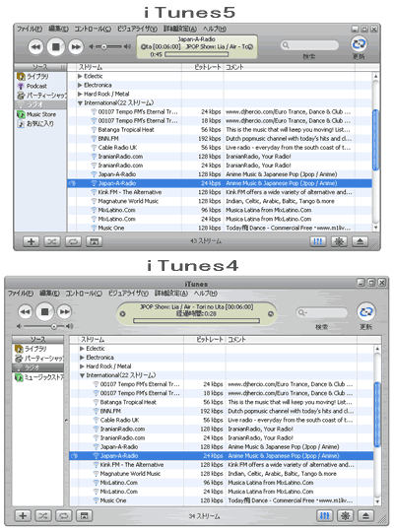Image resolution: width=394 pixels, height=532 pixels.
Task: Click the eject disc button in iTunes4
Action: click(365, 516)
